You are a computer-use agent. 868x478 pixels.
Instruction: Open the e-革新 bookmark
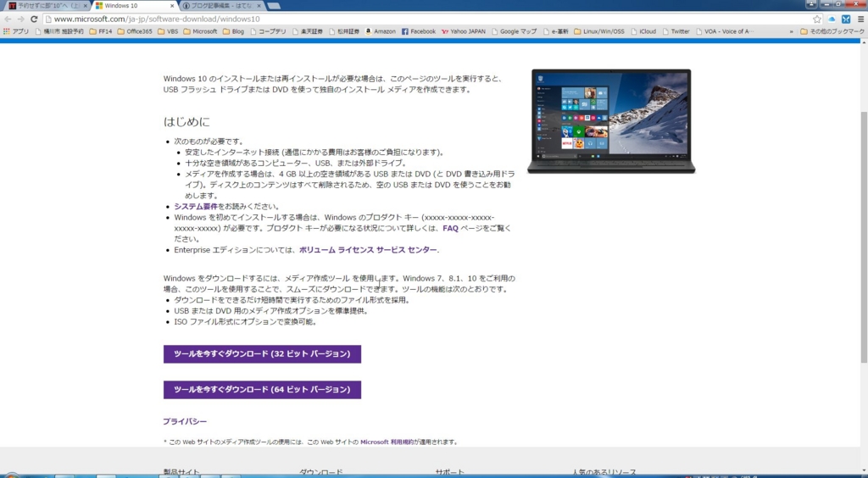coord(556,31)
